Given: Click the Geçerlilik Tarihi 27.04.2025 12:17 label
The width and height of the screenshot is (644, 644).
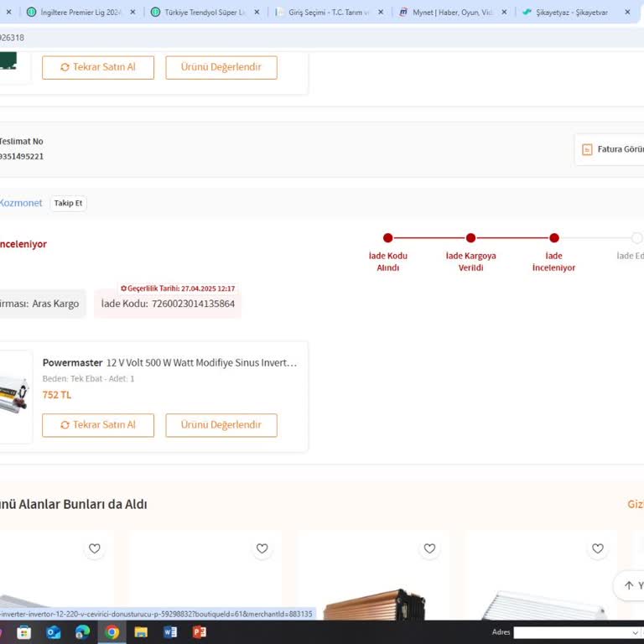Looking at the screenshot, I should pyautogui.click(x=178, y=288).
